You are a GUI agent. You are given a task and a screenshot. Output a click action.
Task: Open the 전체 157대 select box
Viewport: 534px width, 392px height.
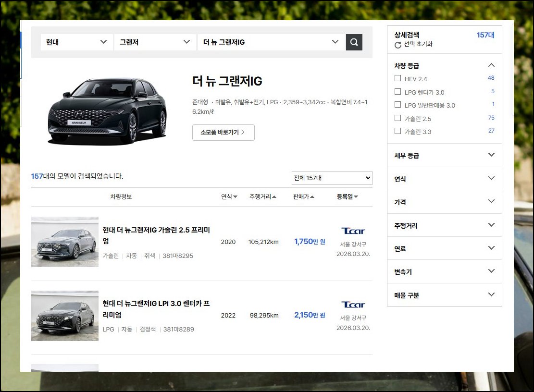(332, 178)
